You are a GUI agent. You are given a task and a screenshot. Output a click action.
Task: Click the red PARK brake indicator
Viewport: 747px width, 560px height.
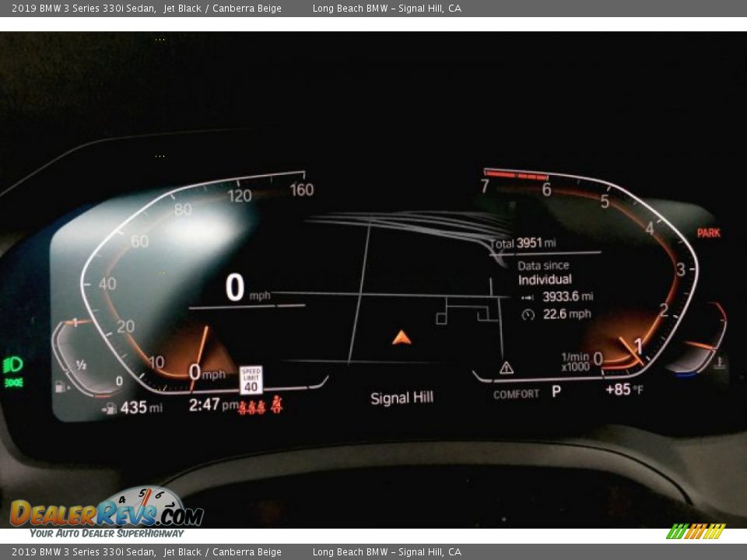[708, 233]
